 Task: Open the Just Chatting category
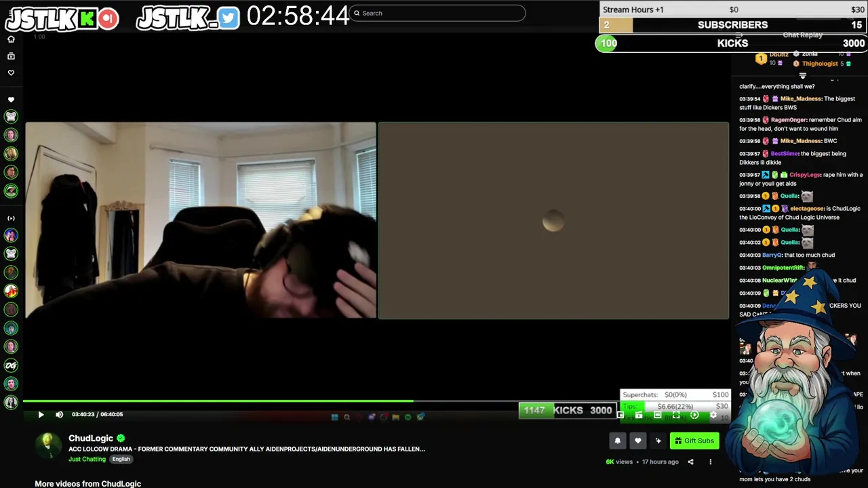(87, 459)
